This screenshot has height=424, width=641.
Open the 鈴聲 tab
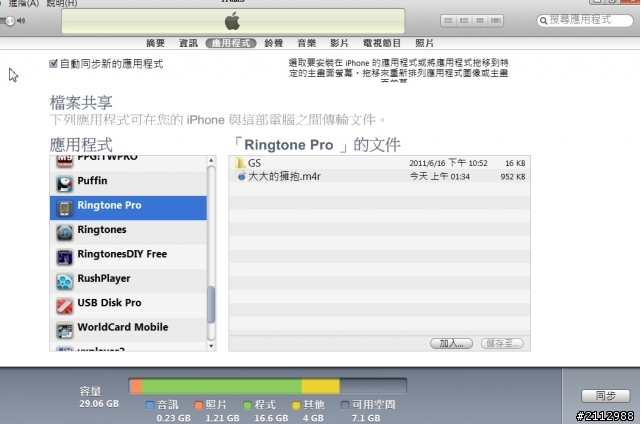coord(273,43)
